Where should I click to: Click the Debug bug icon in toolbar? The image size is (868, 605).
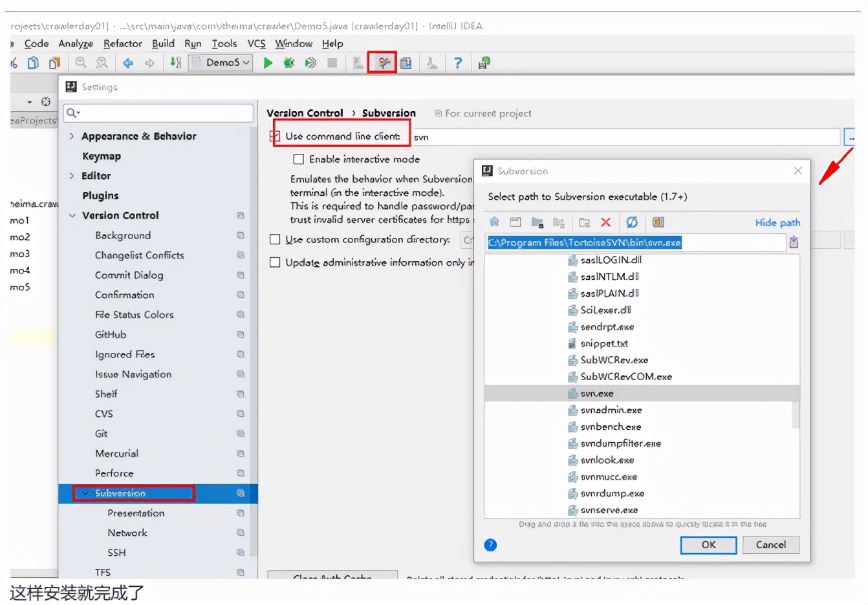[x=289, y=63]
